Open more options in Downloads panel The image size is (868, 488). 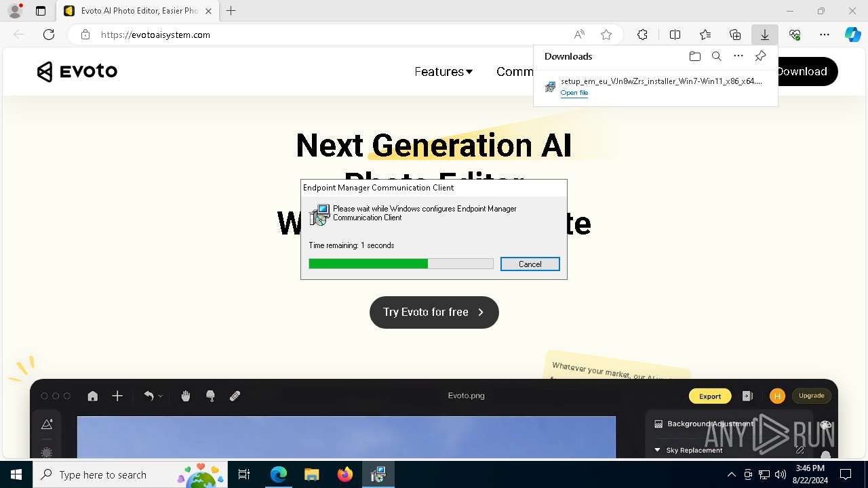[738, 56]
